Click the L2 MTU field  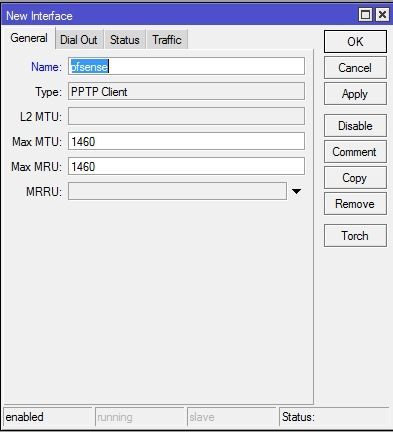[186, 116]
